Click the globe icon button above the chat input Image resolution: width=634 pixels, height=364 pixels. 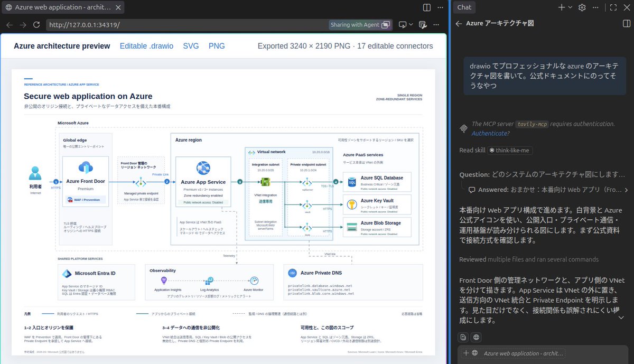pyautogui.click(x=476, y=337)
